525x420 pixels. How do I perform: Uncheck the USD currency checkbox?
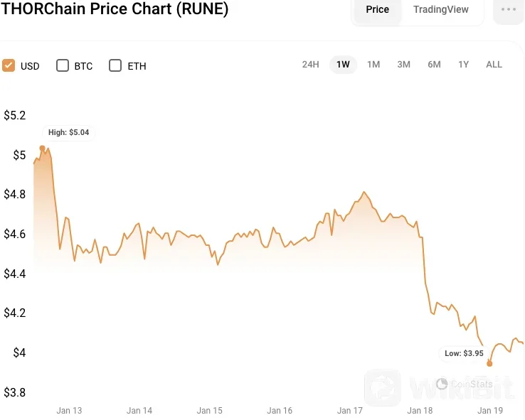click(9, 65)
